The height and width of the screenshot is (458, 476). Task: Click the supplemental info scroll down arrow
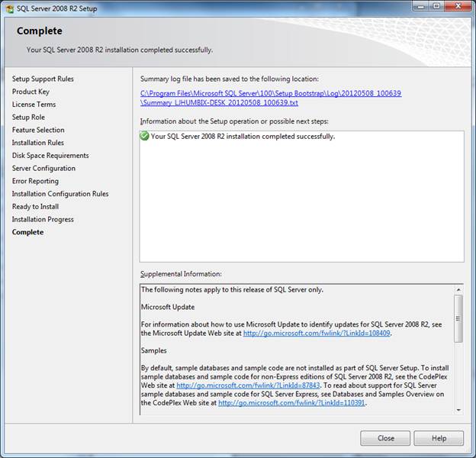point(458,411)
